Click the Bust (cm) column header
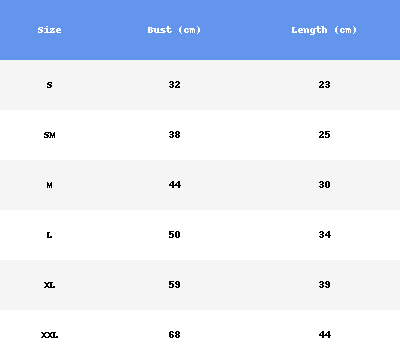The height and width of the screenshot is (360, 400). coord(174,30)
